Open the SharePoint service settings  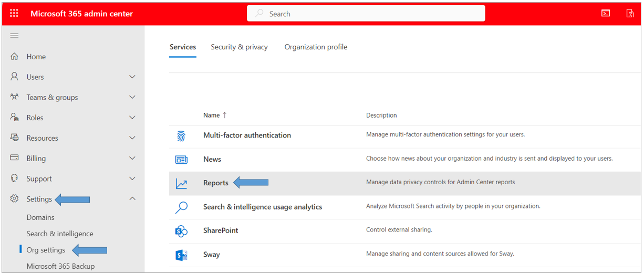click(221, 230)
